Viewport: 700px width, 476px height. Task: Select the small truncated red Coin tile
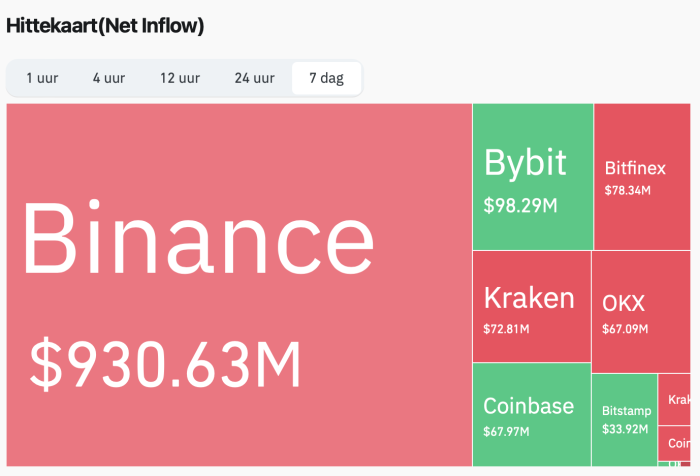click(675, 443)
